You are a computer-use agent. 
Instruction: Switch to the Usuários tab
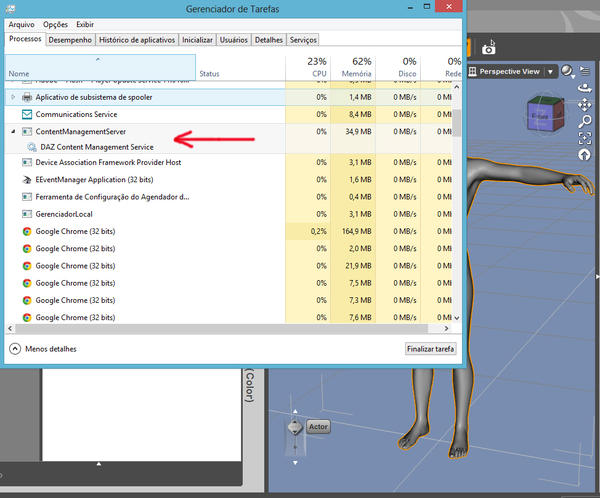[x=234, y=40]
